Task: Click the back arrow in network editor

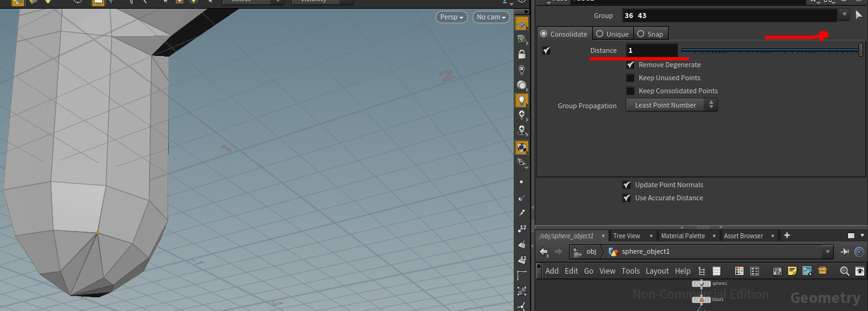Action: (544, 252)
